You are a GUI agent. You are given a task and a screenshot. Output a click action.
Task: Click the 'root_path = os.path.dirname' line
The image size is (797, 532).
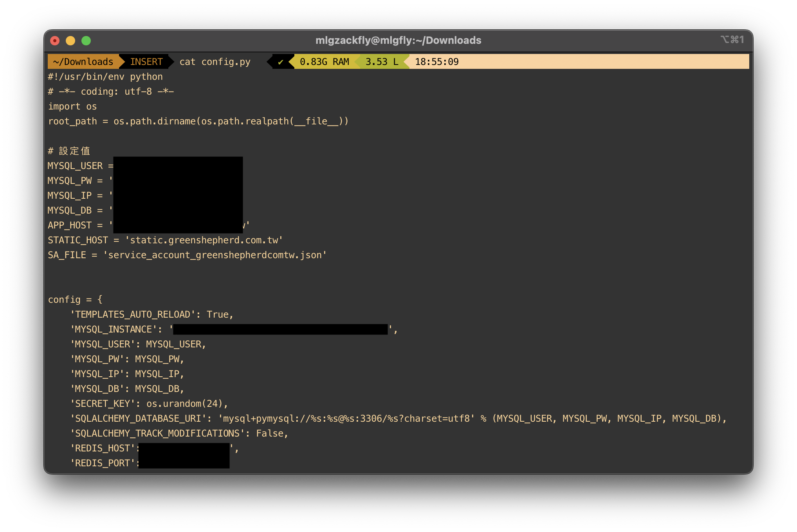[x=198, y=121]
